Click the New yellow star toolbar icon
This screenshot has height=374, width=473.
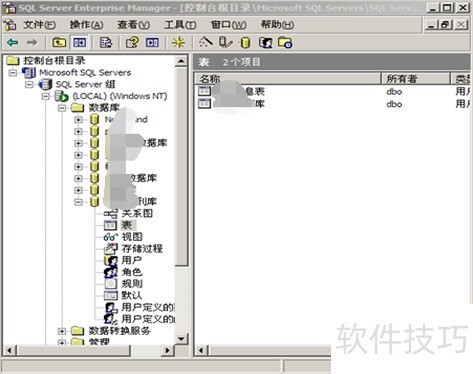coord(178,42)
